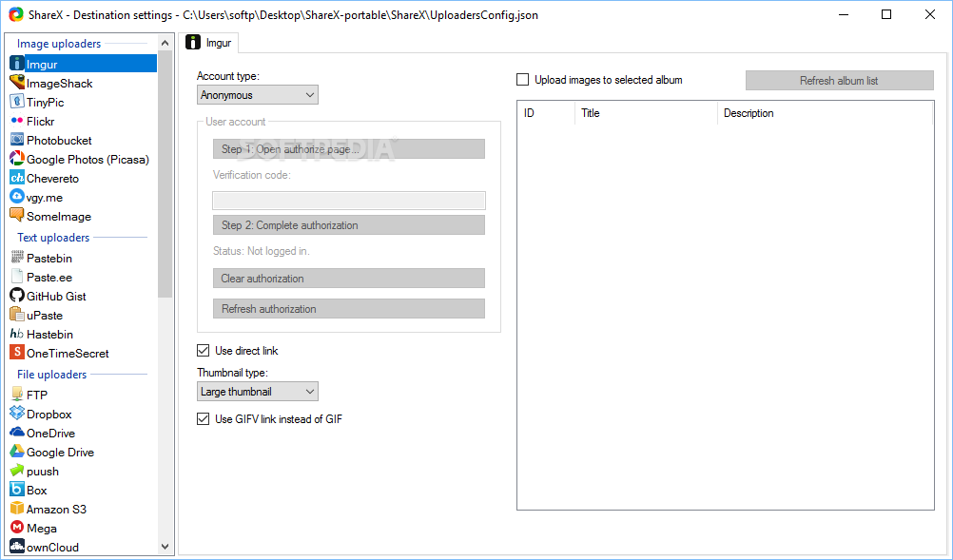Select the GitHub Gist icon
Image resolution: width=953 pixels, height=560 pixels.
17,295
